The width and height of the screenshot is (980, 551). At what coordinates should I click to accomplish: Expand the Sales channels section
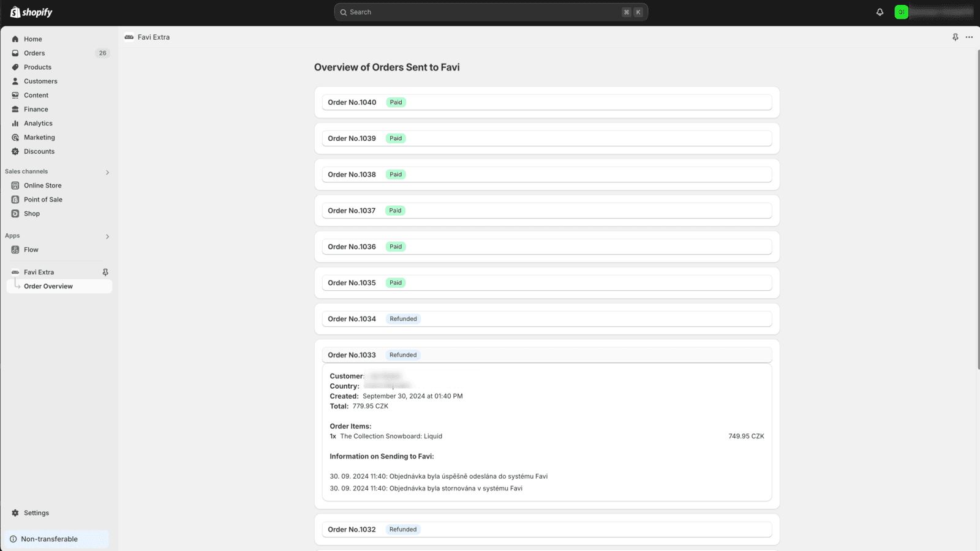coord(107,172)
